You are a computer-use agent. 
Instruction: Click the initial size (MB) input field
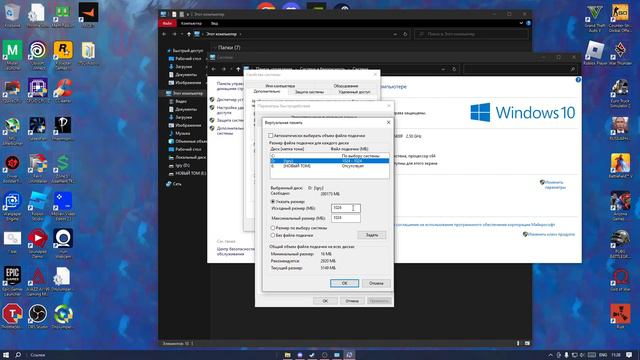point(346,208)
